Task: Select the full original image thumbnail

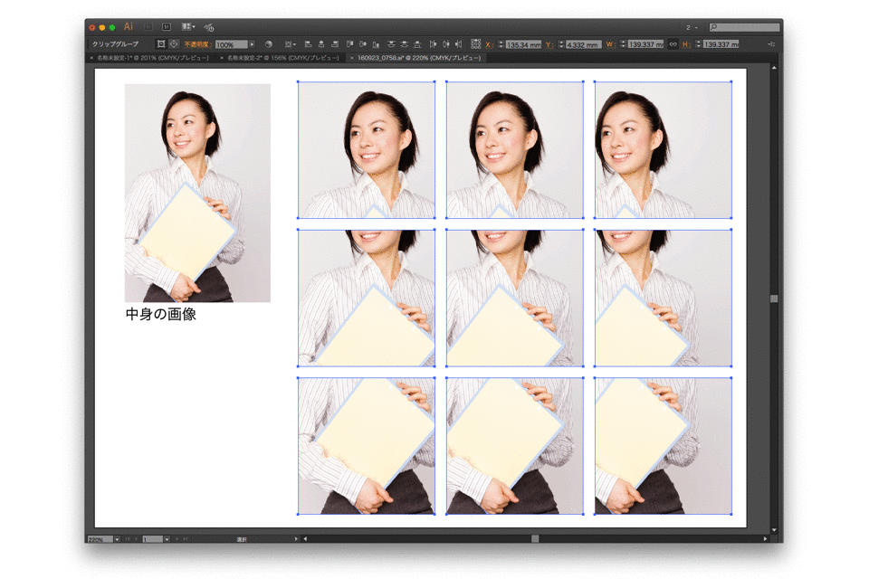Action: click(x=197, y=193)
